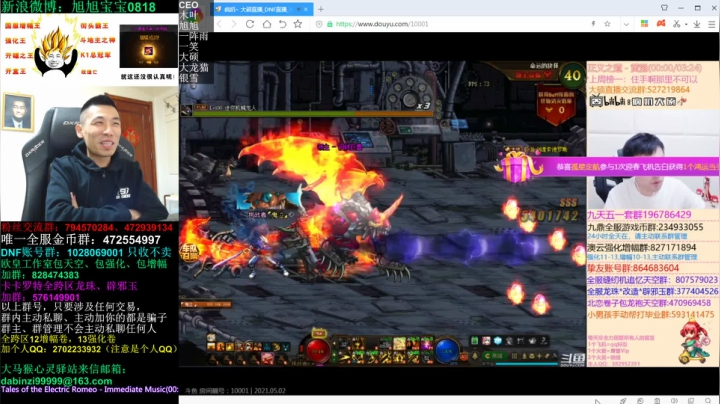Screen dimensions: 720x404
Task: Click the blue MP orb in game HUD
Action: click(x=447, y=351)
